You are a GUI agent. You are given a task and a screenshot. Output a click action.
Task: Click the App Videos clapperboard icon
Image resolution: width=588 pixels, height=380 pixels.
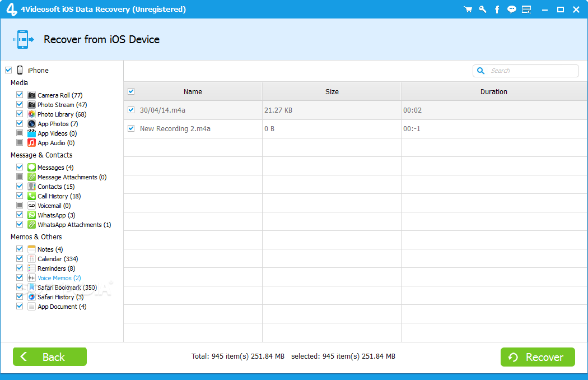click(x=32, y=133)
